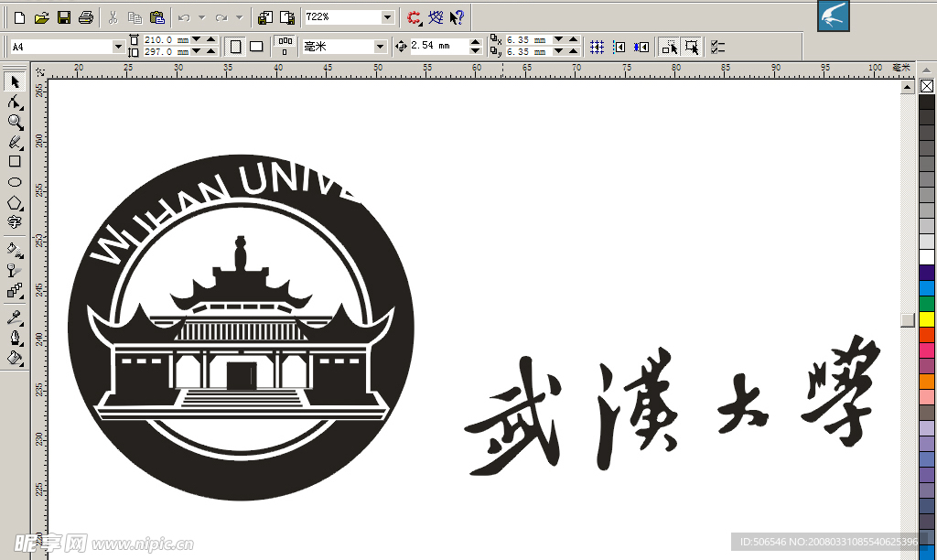Copy selection with the copy icon
The width and height of the screenshot is (937, 560).
(135, 18)
